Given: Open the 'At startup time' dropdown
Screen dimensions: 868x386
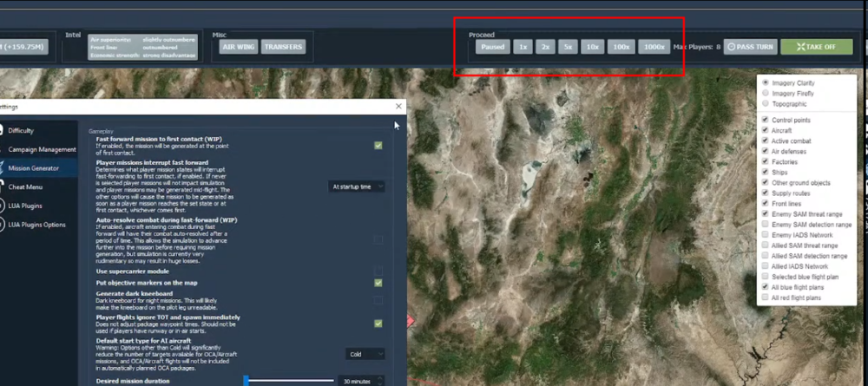Looking at the screenshot, I should coord(357,186).
